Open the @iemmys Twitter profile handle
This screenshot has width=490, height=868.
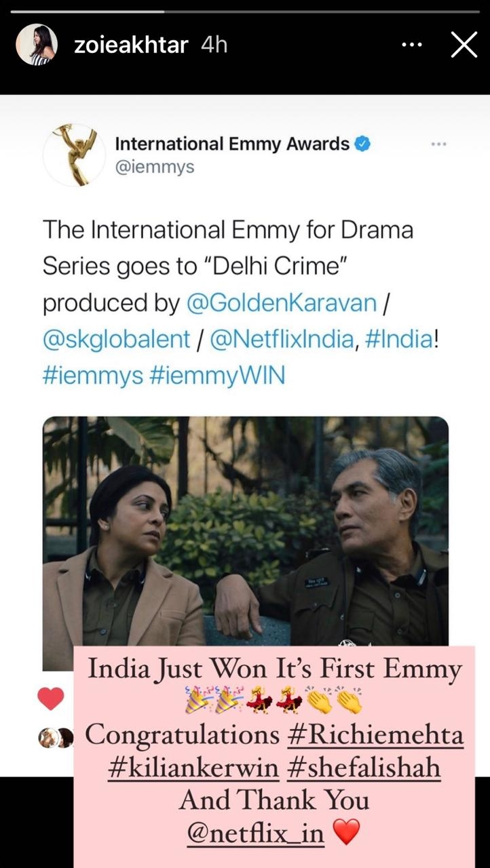coord(155,165)
